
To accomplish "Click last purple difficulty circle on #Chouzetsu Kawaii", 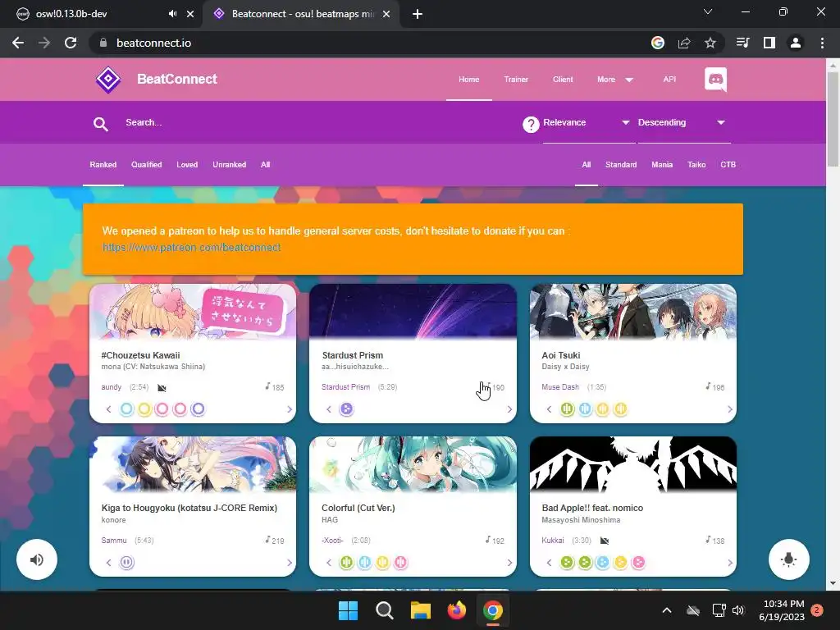I will point(198,409).
